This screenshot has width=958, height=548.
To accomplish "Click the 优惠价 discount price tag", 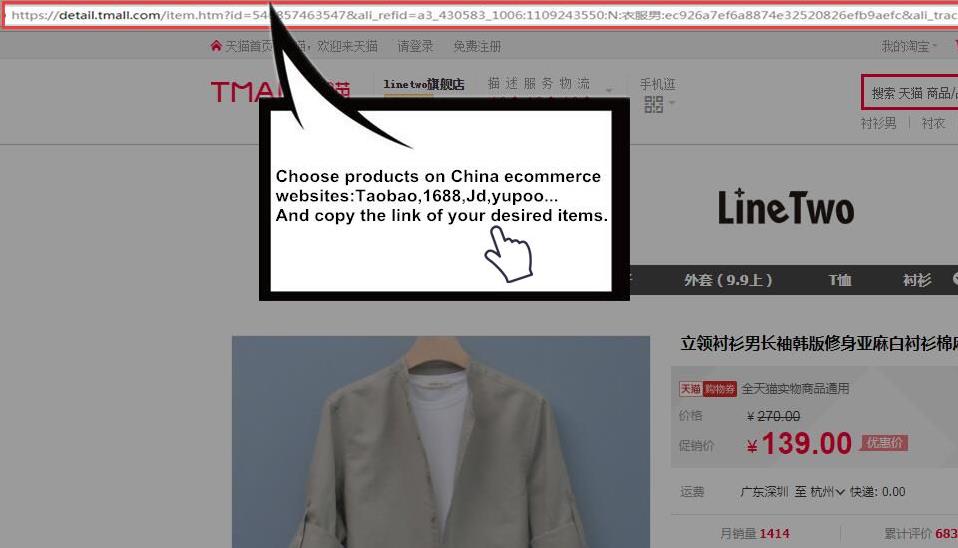I will [884, 442].
